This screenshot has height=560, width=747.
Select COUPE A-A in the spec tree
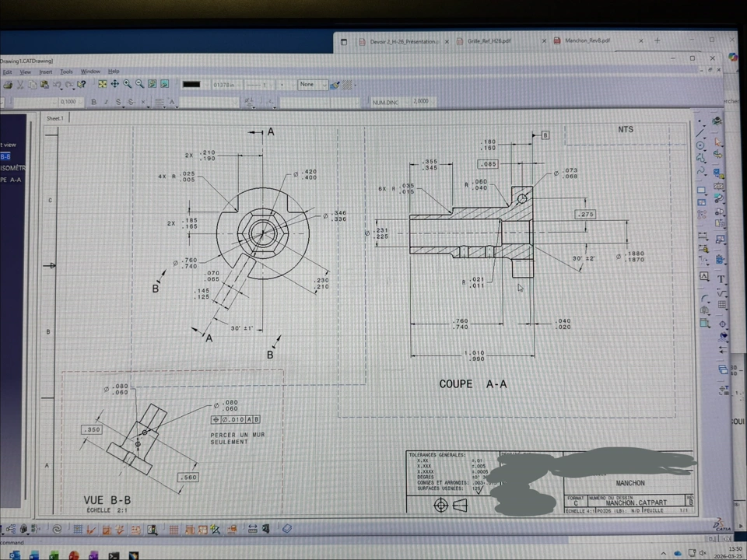point(10,180)
